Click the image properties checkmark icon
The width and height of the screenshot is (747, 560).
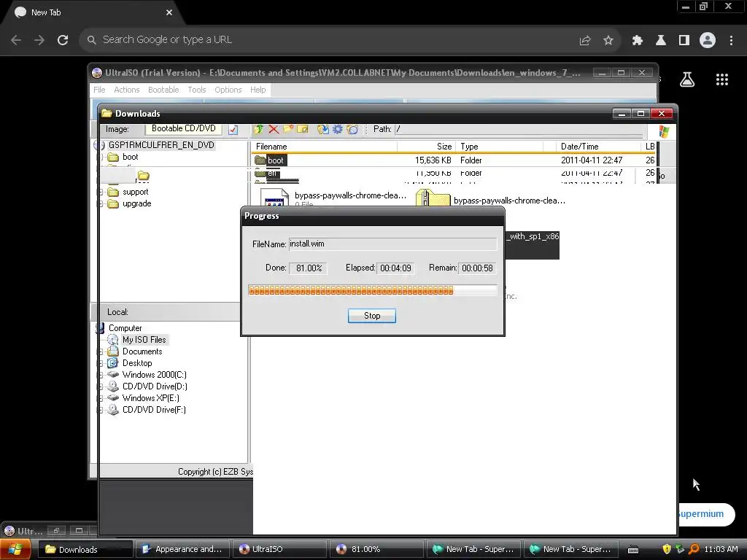[x=233, y=130]
